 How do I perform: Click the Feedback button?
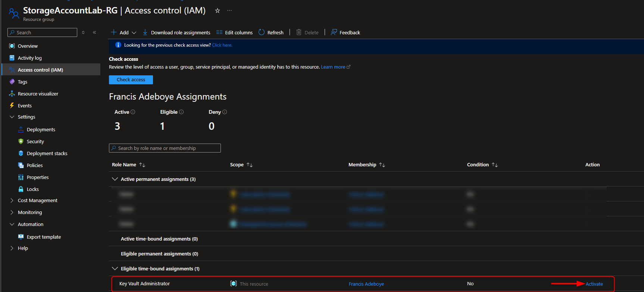(x=346, y=32)
